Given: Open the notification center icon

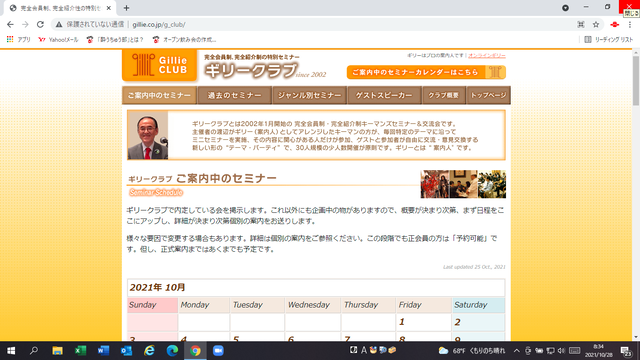Looking at the screenshot, I should click(x=626, y=351).
